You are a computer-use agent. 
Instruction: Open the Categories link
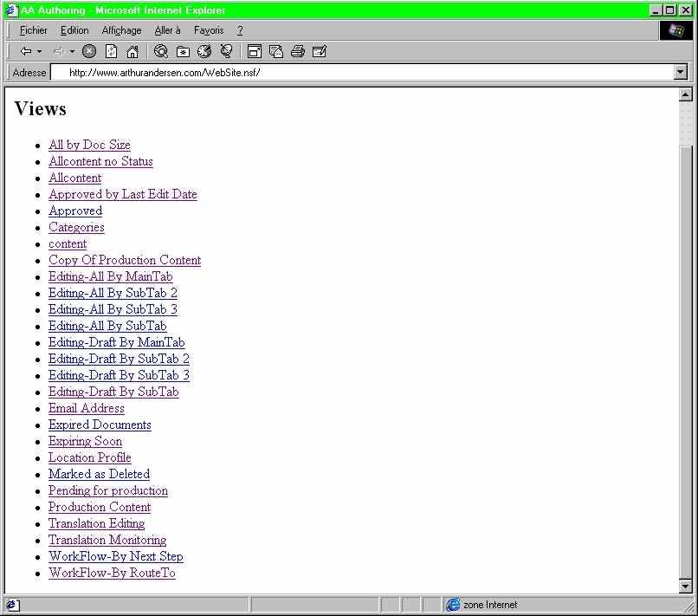(x=76, y=227)
